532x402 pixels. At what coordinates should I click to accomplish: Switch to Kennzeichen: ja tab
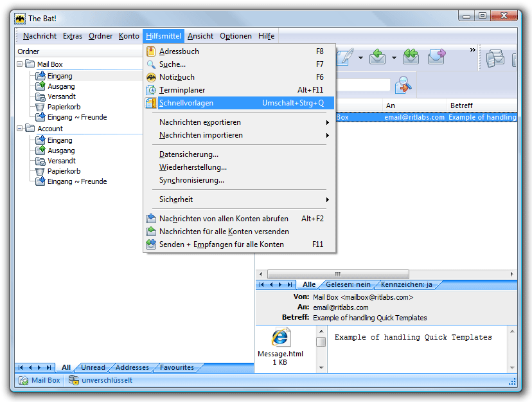tap(407, 284)
